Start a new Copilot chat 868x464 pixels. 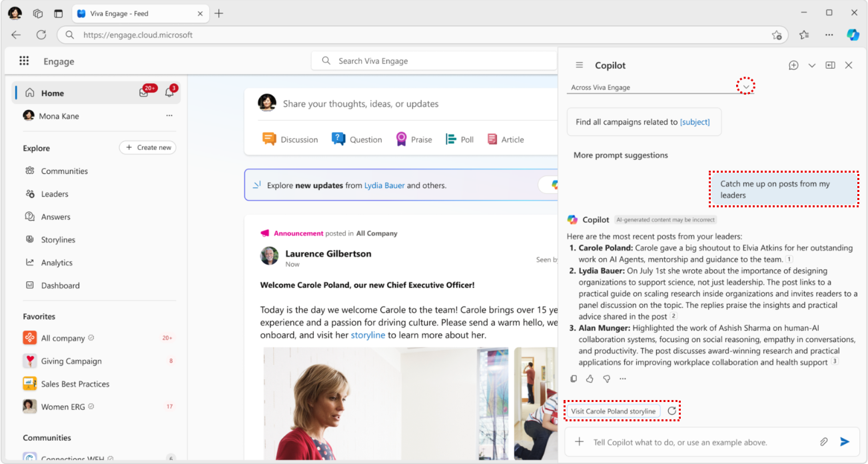tap(793, 65)
